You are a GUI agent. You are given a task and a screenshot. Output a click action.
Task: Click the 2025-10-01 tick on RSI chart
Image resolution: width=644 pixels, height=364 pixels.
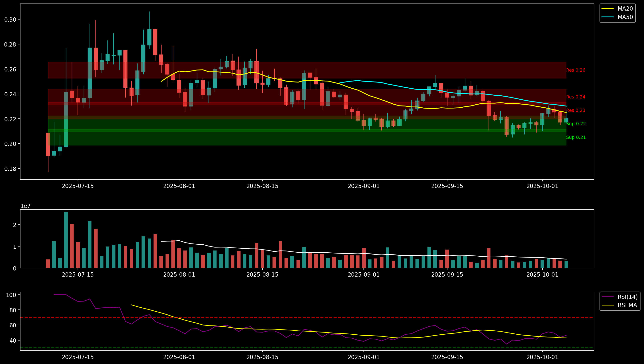coord(542,357)
